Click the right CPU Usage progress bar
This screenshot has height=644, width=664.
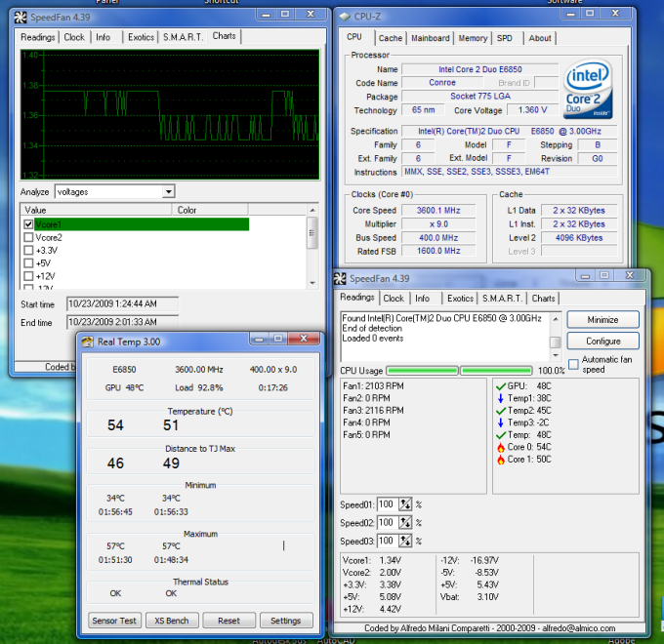[496, 371]
